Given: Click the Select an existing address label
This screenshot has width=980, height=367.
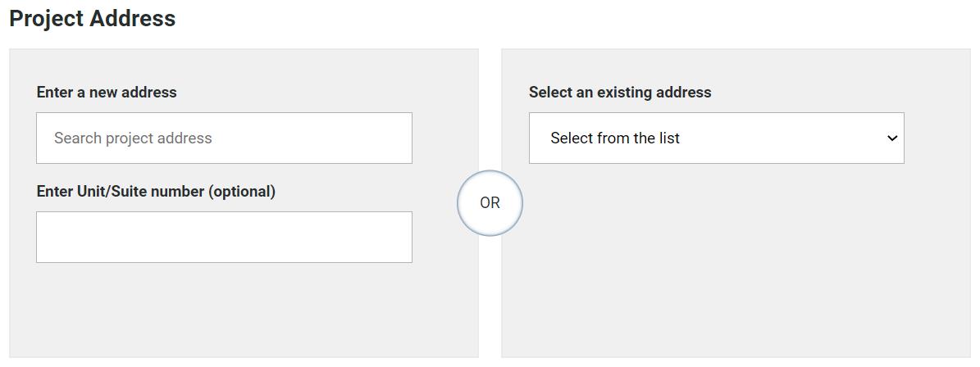Looking at the screenshot, I should coord(620,93).
